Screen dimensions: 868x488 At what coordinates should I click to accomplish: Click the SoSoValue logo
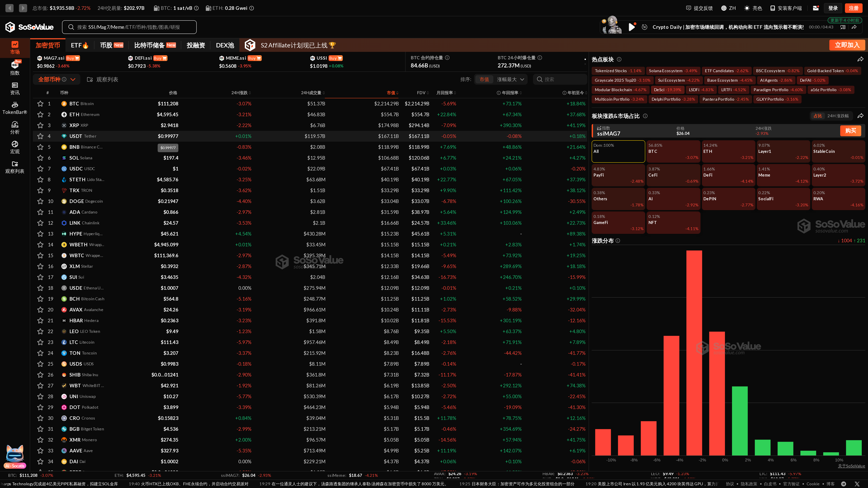coord(29,27)
